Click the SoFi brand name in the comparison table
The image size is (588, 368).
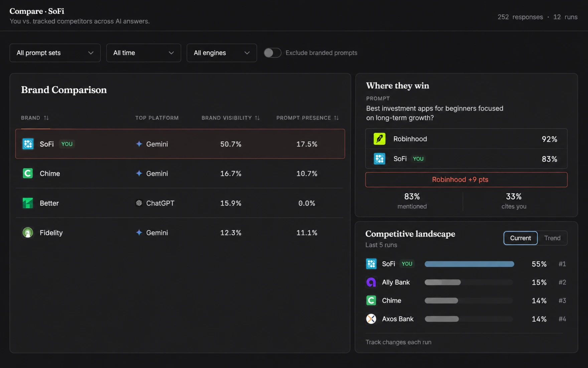pos(47,144)
